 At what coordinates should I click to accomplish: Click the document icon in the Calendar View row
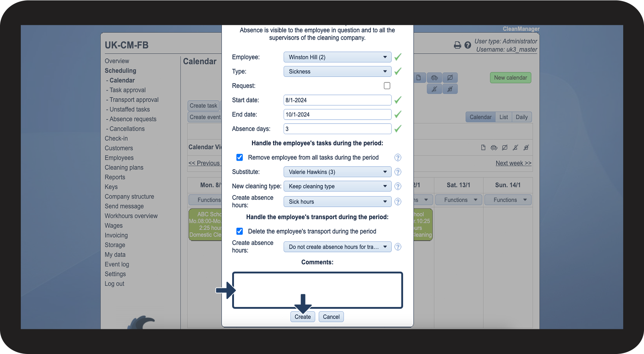483,148
